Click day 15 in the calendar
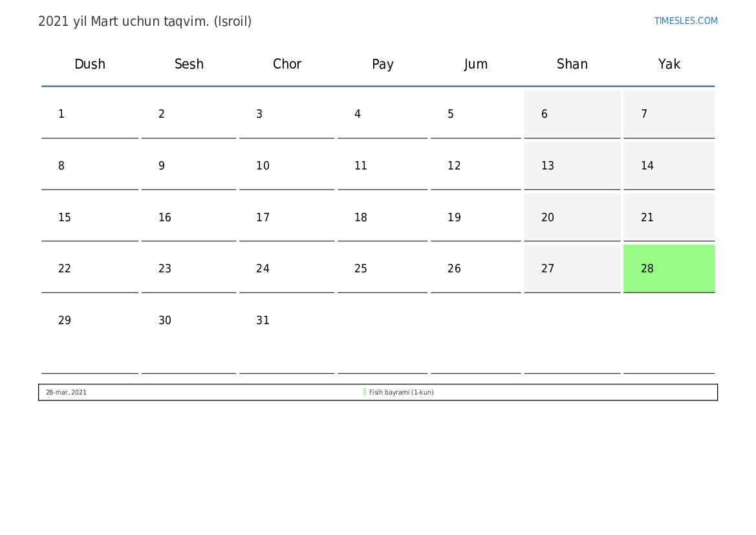756x535 pixels. click(x=90, y=217)
